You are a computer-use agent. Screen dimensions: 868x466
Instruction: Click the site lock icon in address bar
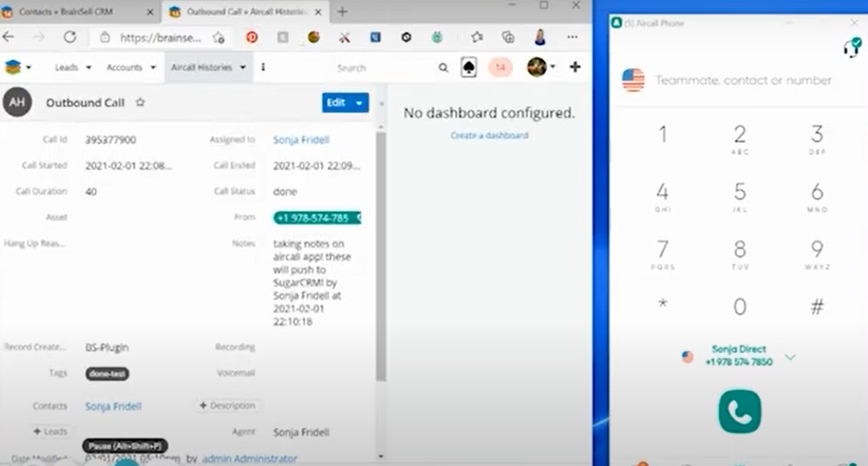coord(105,37)
